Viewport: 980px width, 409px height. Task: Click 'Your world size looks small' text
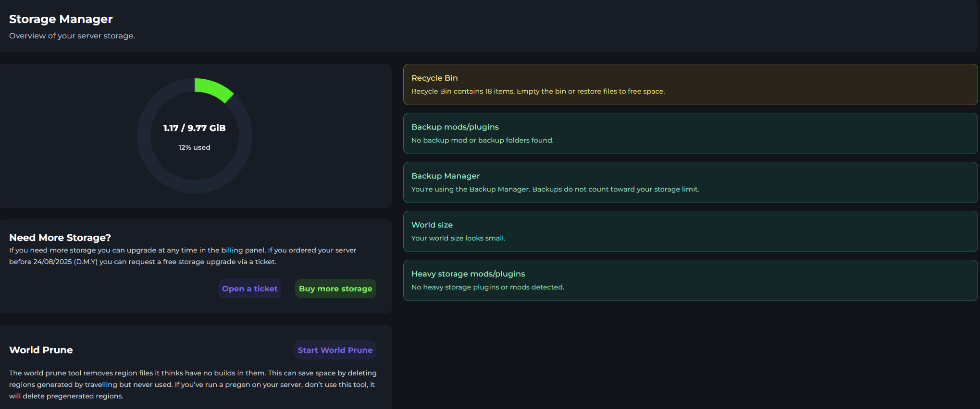[x=458, y=238]
